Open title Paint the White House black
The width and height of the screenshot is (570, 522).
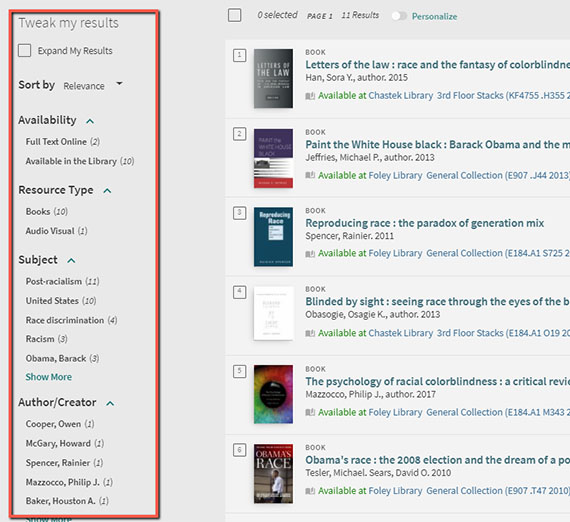[x=437, y=145]
